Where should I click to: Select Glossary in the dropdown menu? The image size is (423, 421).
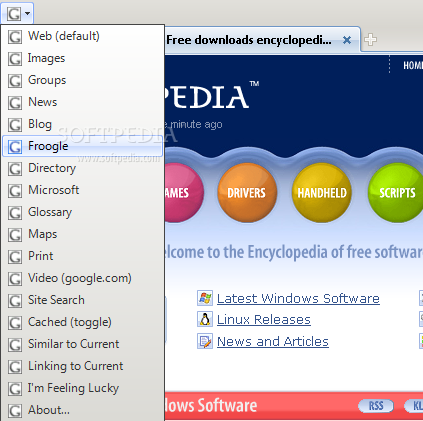83,212
